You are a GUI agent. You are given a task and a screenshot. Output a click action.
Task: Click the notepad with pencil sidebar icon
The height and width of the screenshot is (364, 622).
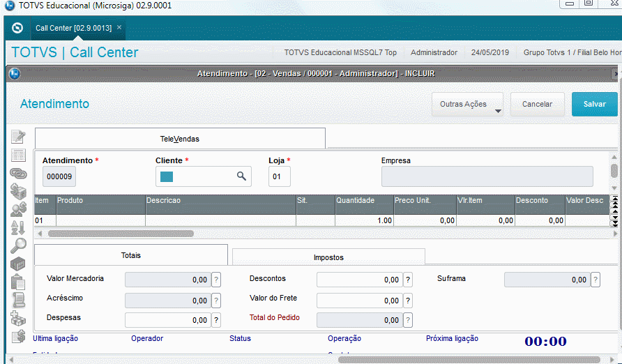pyautogui.click(x=18, y=137)
